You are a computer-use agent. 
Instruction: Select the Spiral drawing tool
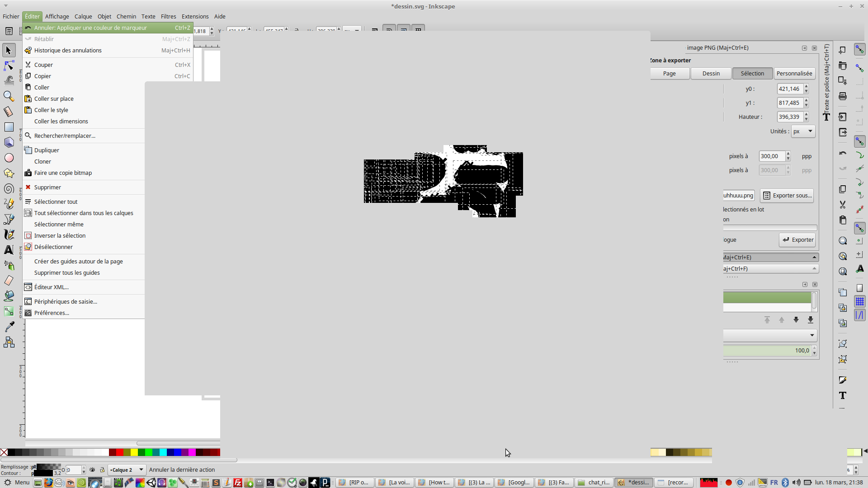9,189
